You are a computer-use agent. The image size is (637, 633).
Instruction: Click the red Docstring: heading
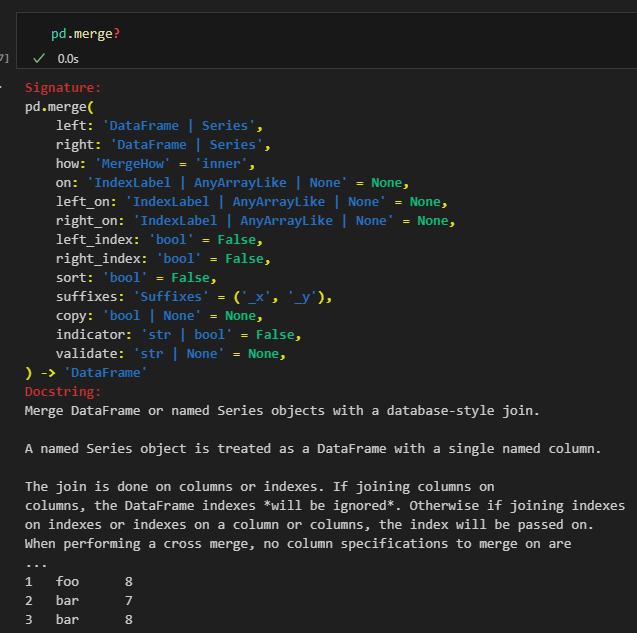[x=63, y=392]
